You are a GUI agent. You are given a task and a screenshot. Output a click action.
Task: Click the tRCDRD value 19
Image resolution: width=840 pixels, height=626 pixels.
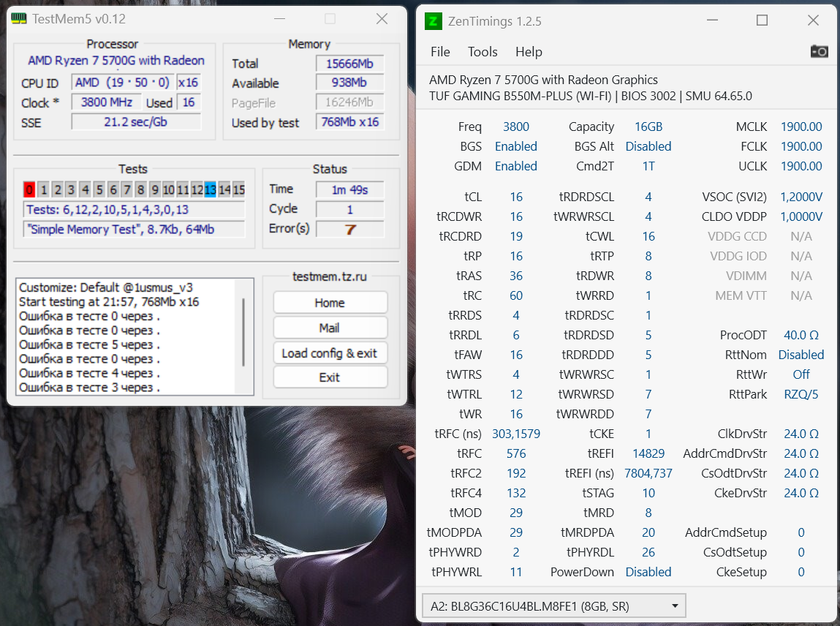tap(516, 236)
